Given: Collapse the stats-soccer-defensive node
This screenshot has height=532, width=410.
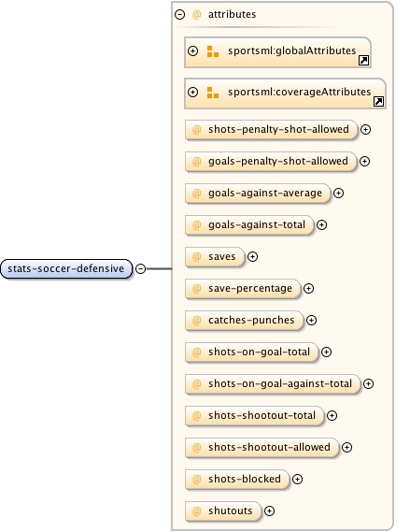Looking at the screenshot, I should [140, 268].
